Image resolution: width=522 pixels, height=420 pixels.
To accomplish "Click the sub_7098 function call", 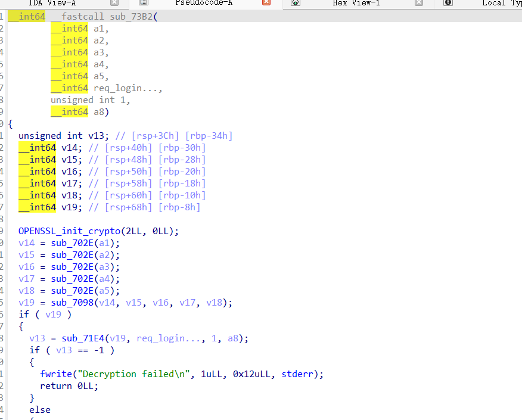I will click(x=72, y=303).
